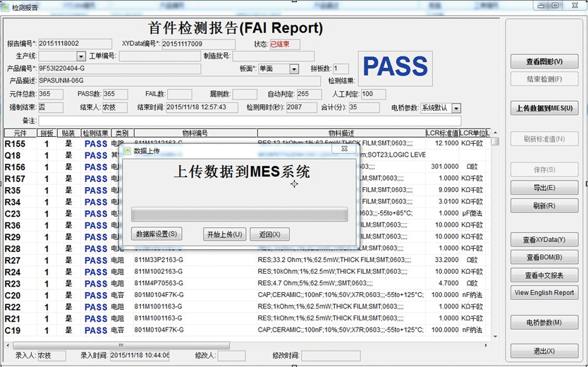Expand the 板面 dropdown showing 单面

[x=294, y=69]
